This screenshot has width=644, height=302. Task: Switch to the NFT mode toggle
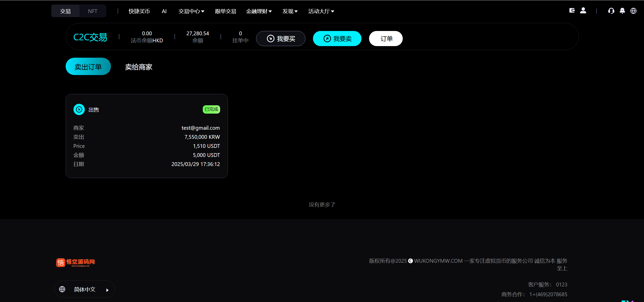[x=93, y=11]
